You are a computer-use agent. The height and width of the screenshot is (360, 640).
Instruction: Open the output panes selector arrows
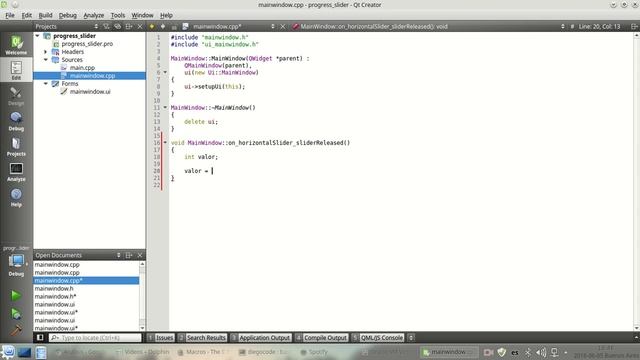pos(411,338)
